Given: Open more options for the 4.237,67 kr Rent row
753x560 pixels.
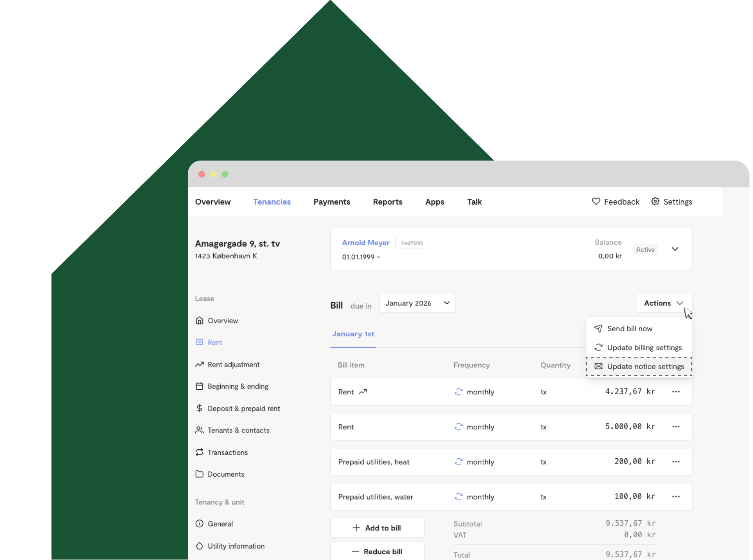Looking at the screenshot, I should click(676, 392).
